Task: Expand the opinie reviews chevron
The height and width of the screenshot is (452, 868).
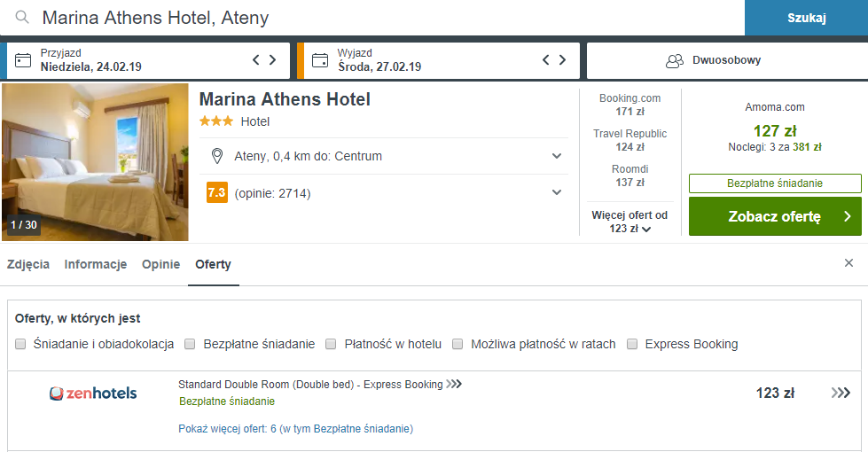Action: (x=557, y=192)
